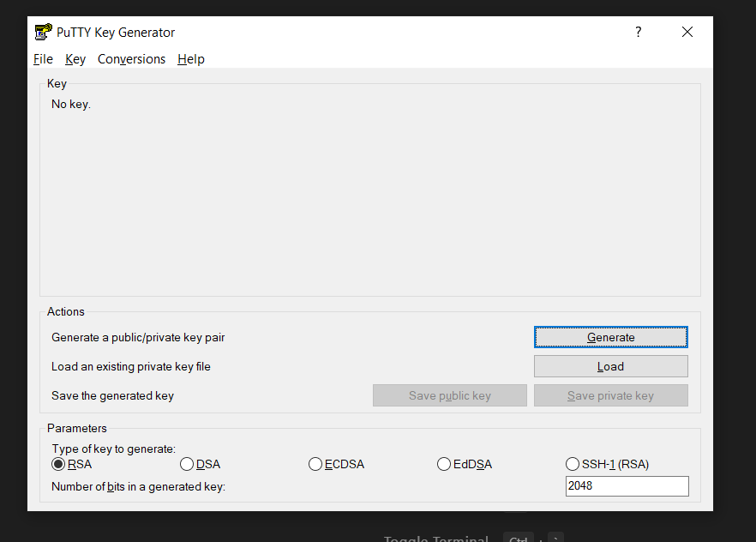This screenshot has width=756, height=542.
Task: Select the ECDSA key type
Action: tap(315, 463)
